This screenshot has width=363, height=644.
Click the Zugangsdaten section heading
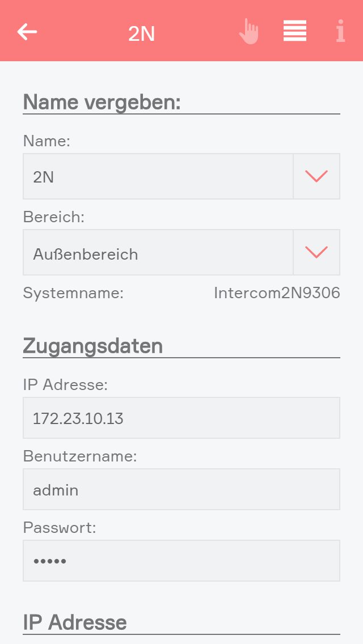coord(92,345)
